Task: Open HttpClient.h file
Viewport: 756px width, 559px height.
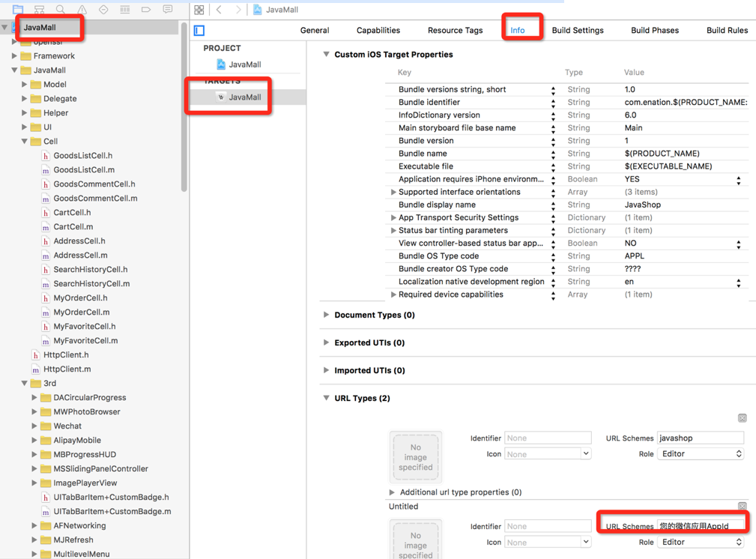Action: tap(66, 354)
